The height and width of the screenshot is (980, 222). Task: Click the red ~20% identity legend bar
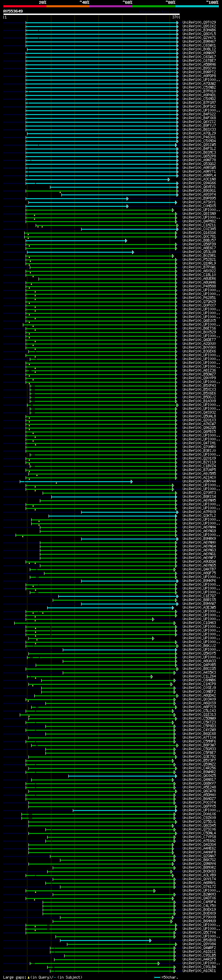click(25, 6)
